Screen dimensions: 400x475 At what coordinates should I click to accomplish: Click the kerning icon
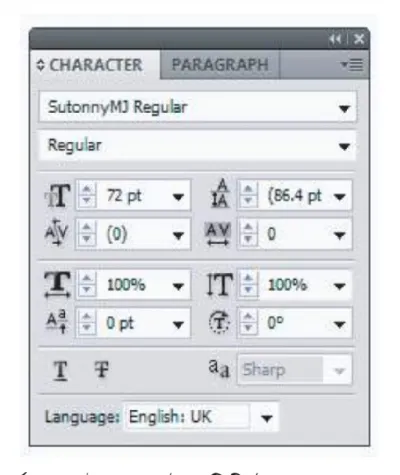[x=56, y=233]
